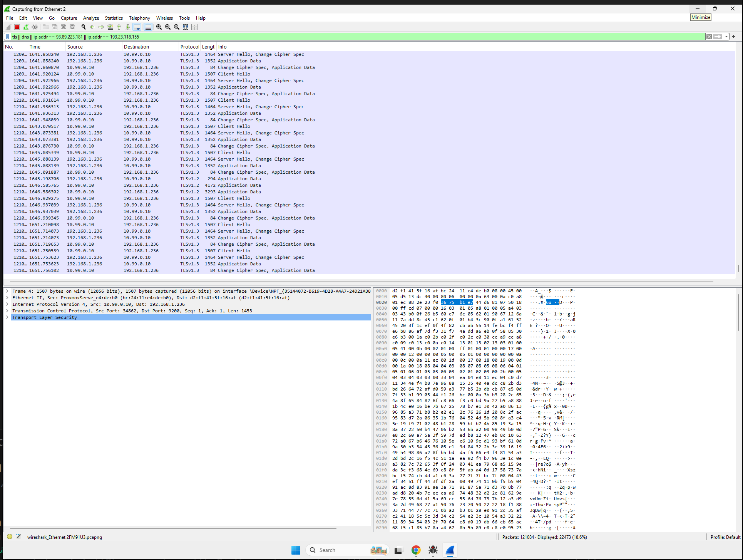Screen dimensions: 743x560
Task: Add a display filter button
Action: coord(733,37)
